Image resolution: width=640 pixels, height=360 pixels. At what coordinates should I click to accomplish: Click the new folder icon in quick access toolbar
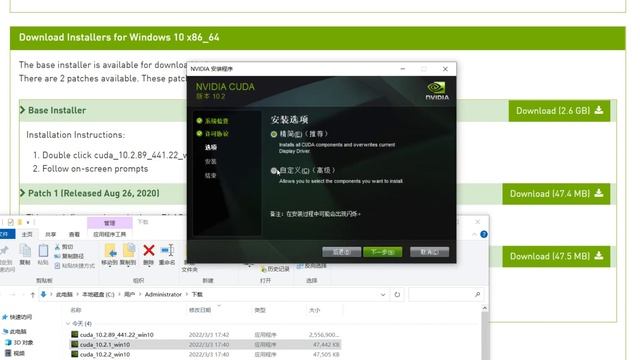coord(20,222)
